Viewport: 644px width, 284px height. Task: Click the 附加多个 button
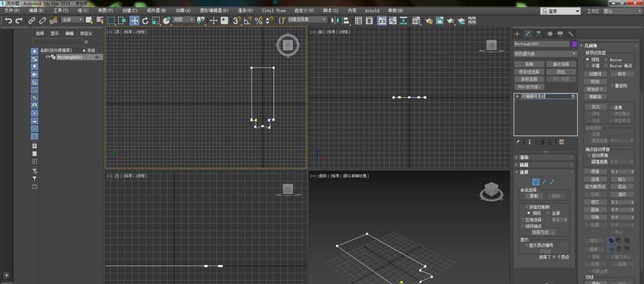coord(595,89)
